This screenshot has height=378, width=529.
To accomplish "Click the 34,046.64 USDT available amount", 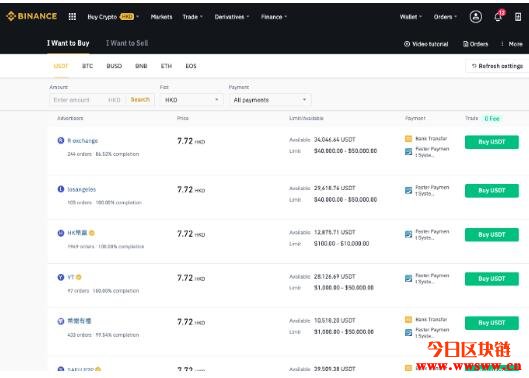I will (x=335, y=139).
